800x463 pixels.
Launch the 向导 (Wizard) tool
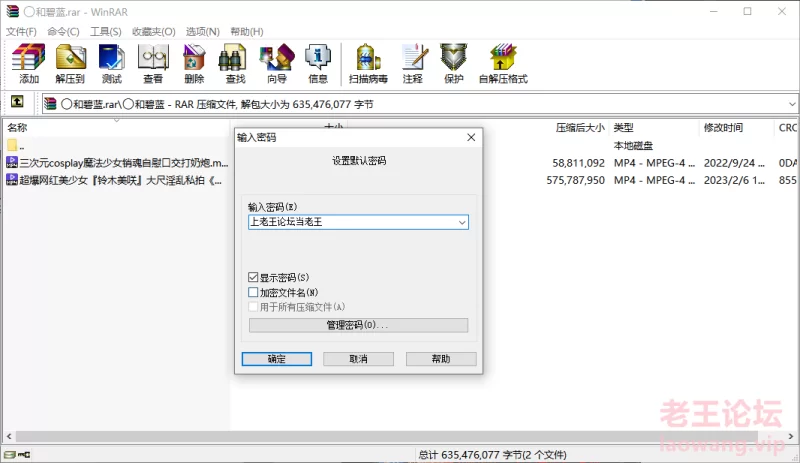coord(277,63)
